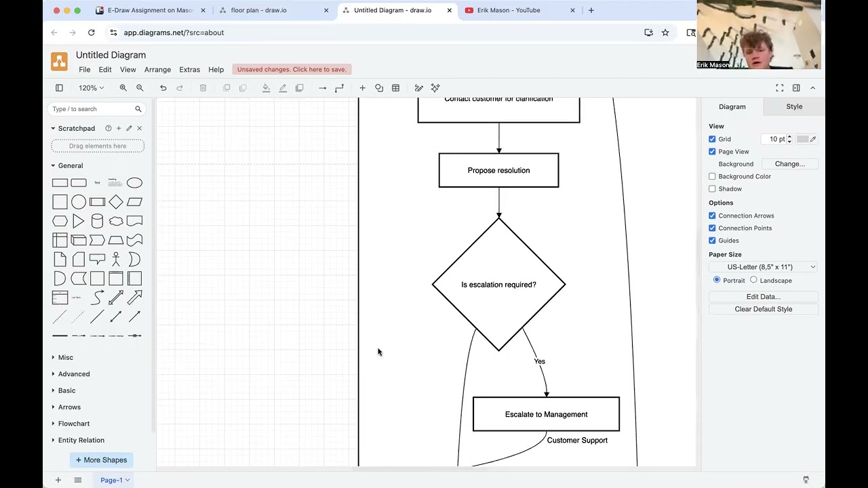The width and height of the screenshot is (868, 488).
Task: Click the shadow toggle icon in toolbar
Action: coord(299,88)
